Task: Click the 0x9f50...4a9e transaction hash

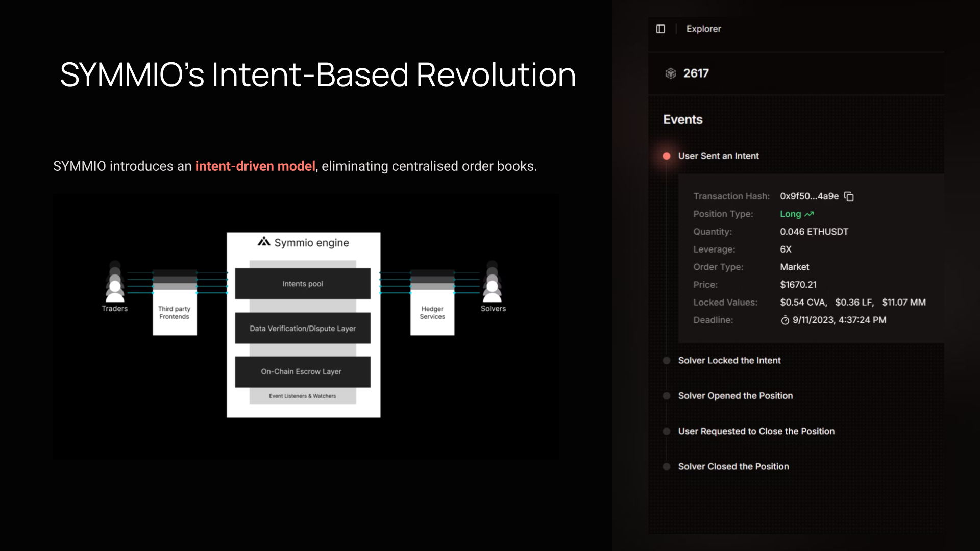Action: [809, 196]
